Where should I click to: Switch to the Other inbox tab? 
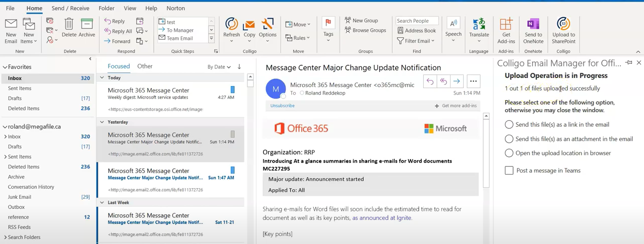pyautogui.click(x=145, y=66)
